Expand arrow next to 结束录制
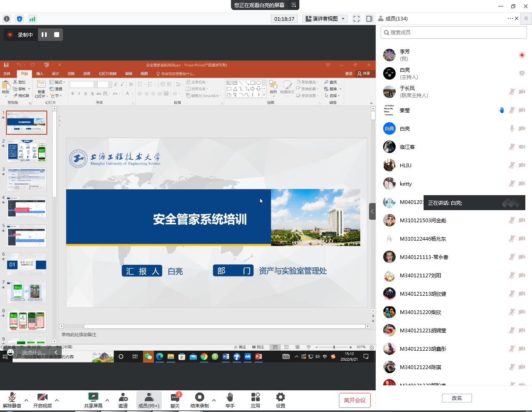 pyautogui.click(x=214, y=400)
